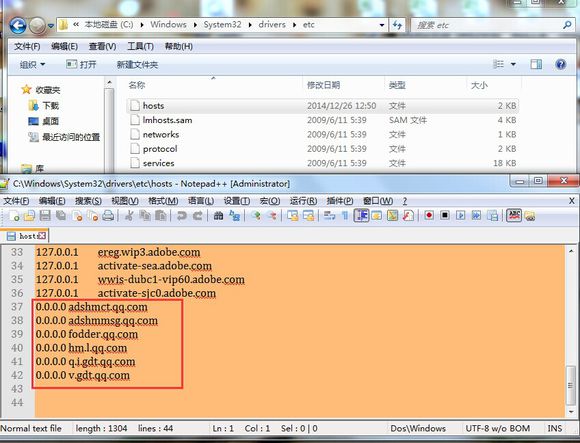Expand the arrow after drivers breadcrumb
Viewport: 580px width, 443px height.
[x=294, y=25]
